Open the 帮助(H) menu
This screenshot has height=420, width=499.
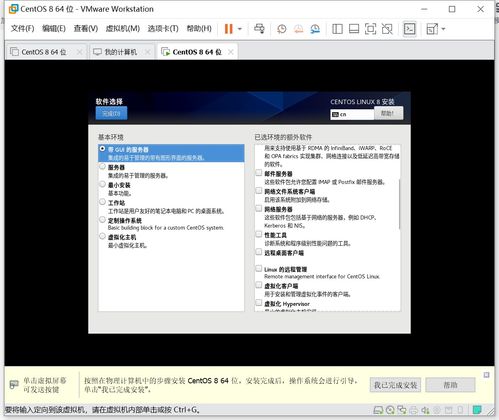click(x=199, y=29)
